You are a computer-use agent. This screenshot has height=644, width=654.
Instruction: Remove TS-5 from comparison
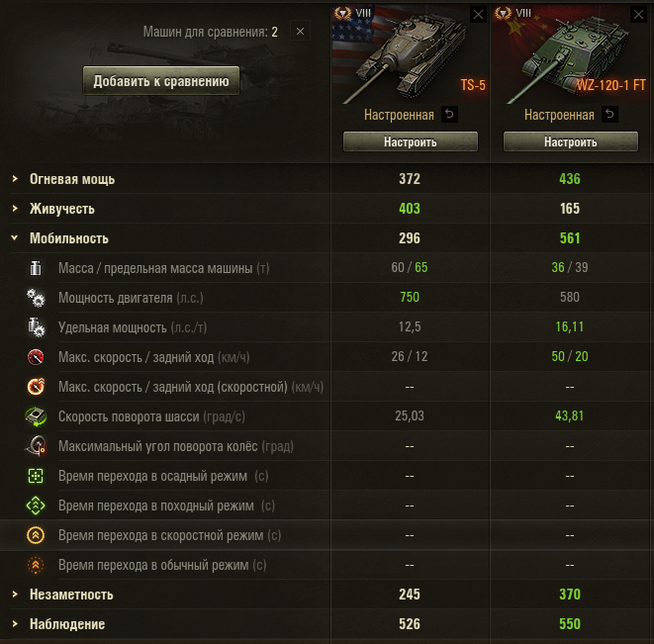pyautogui.click(x=479, y=15)
